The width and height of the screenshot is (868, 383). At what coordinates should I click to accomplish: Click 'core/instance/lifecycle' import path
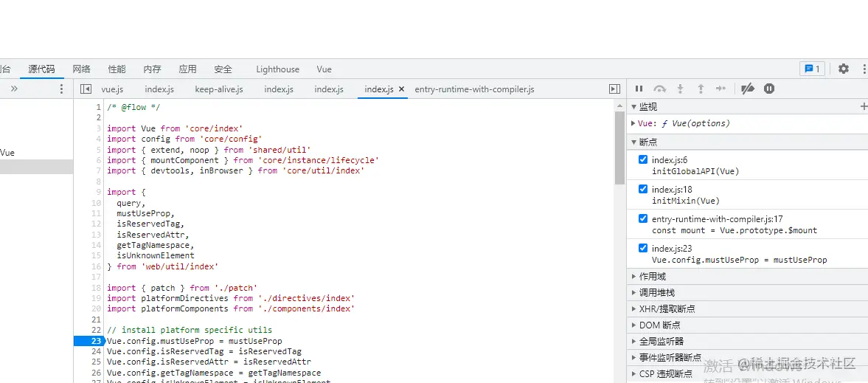[317, 160]
